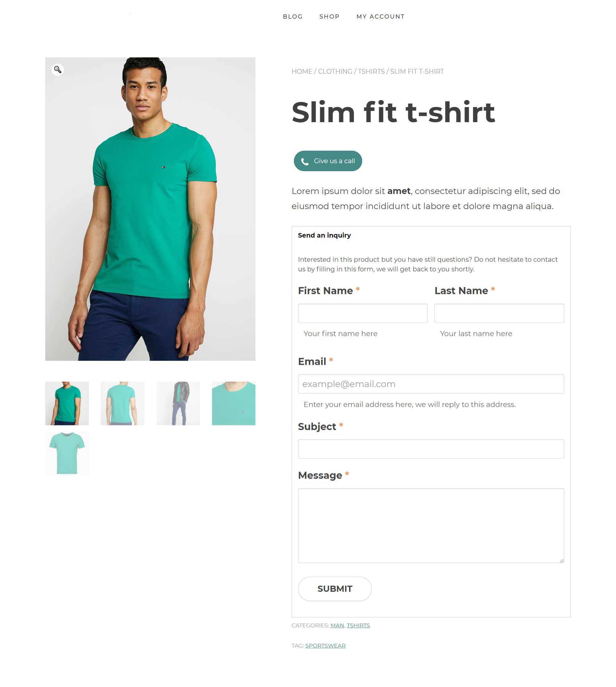Select the close-up collar thumbnail
Image resolution: width=616 pixels, height=687 pixels.
(234, 403)
